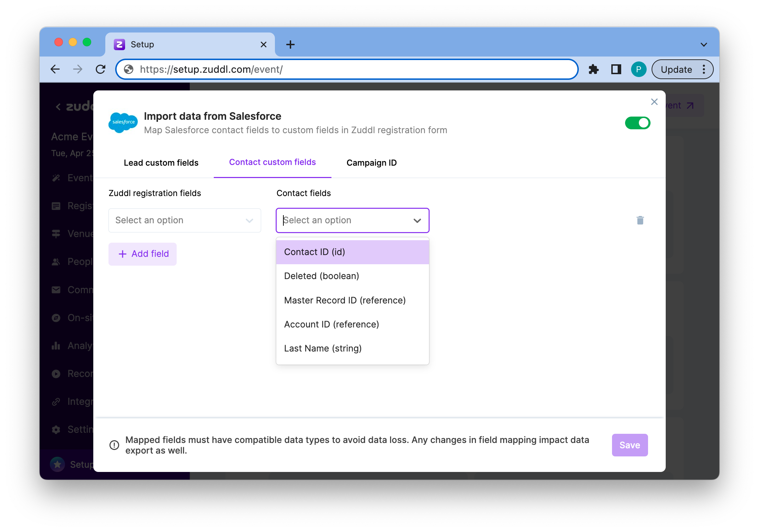759x532 pixels.
Task: Disable the Salesforce import toggle
Action: point(637,123)
